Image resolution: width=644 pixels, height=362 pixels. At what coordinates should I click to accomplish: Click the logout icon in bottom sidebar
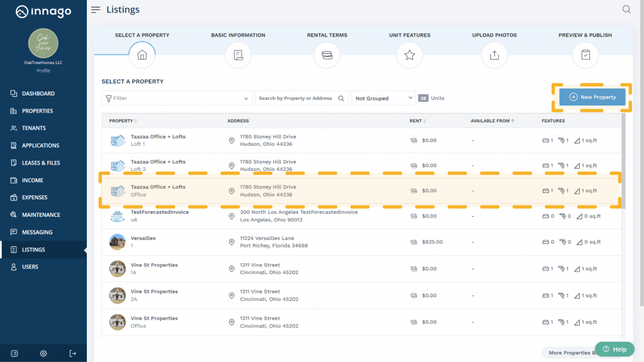coord(72,353)
